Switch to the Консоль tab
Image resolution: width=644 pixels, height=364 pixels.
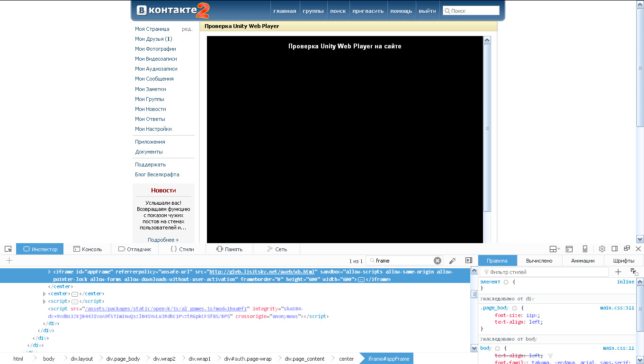pos(88,249)
